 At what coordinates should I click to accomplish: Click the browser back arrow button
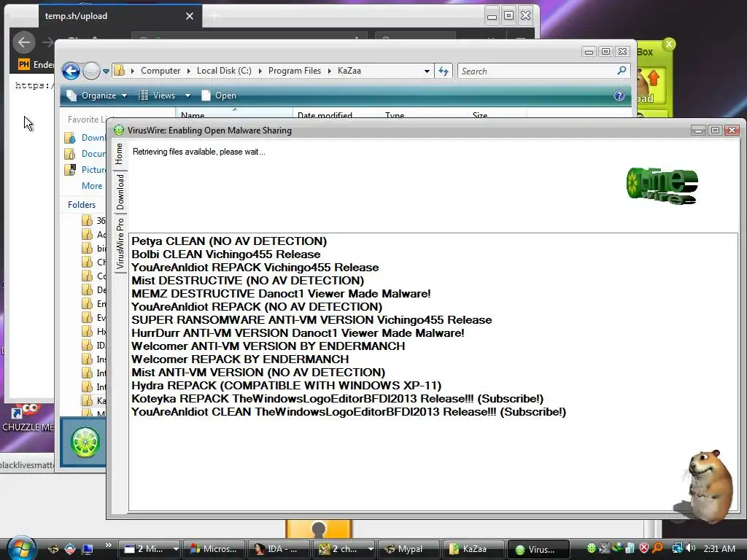[x=24, y=42]
